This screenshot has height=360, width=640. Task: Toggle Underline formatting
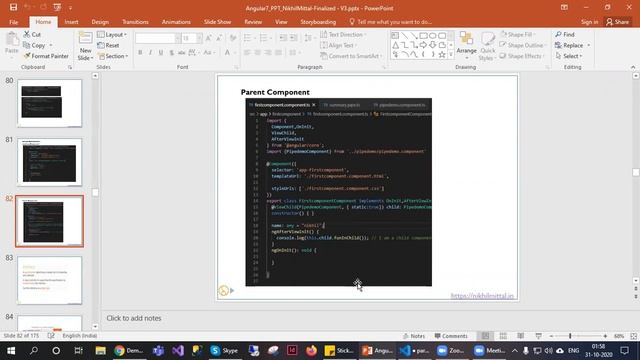tap(161, 52)
